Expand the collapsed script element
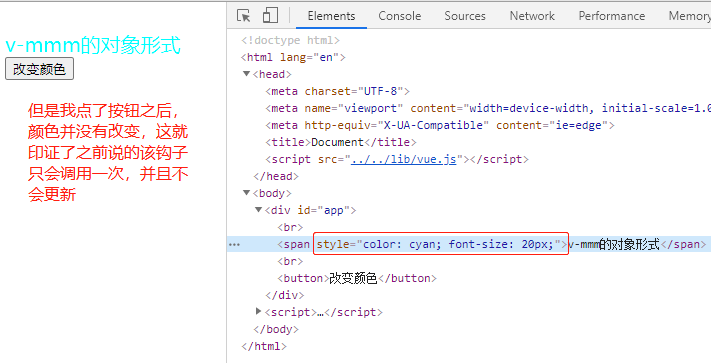The image size is (711, 363). click(258, 311)
